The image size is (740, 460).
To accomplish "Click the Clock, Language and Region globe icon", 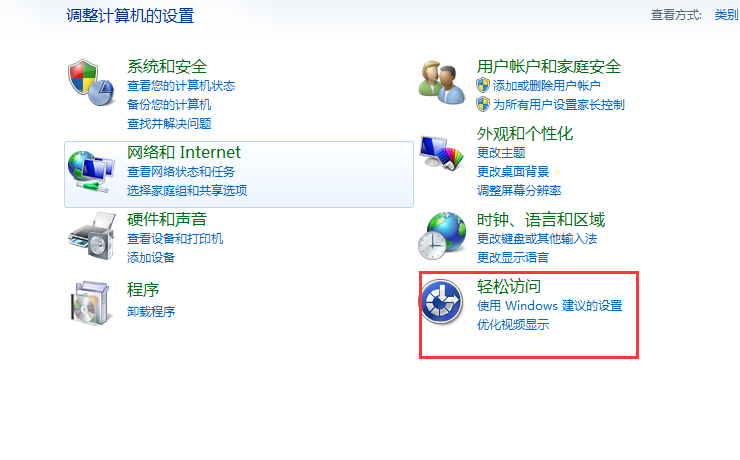I will point(442,236).
